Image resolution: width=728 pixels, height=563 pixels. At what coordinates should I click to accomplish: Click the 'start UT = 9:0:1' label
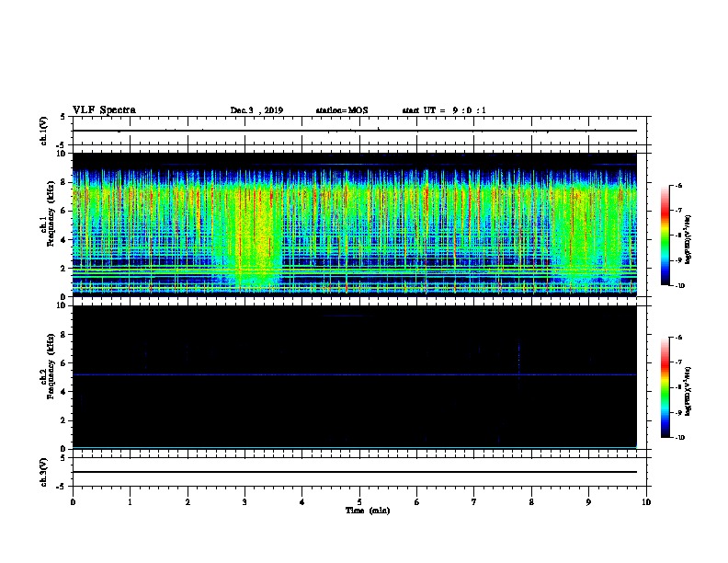tap(444, 110)
